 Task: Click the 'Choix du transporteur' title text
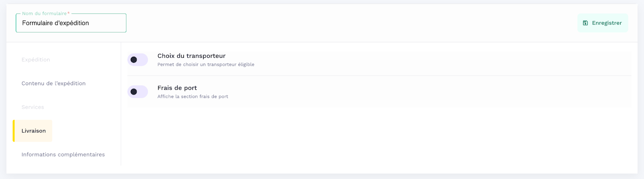click(191, 56)
